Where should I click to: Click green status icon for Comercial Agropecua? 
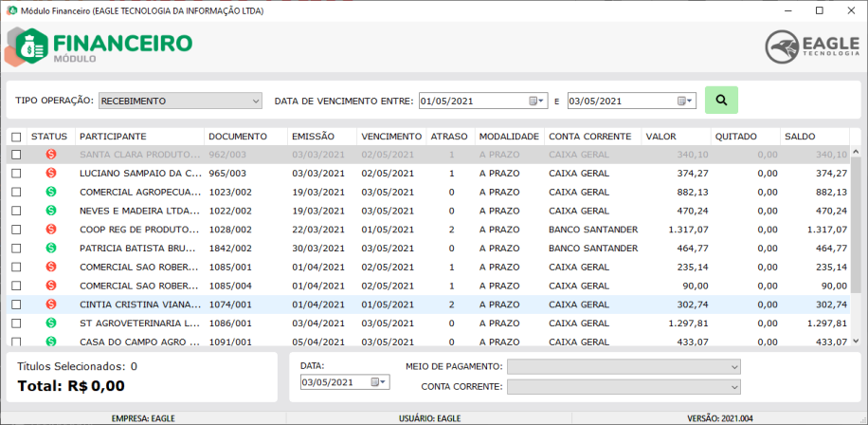(51, 193)
